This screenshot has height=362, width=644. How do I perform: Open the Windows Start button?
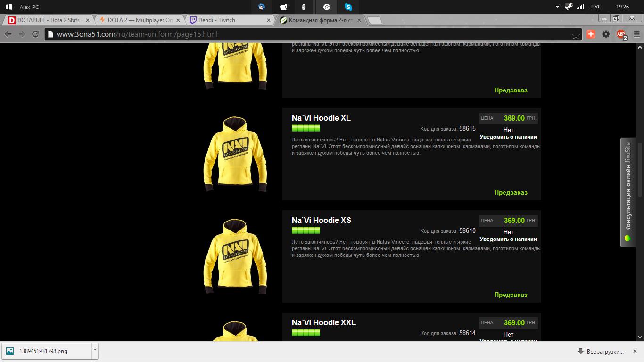[9, 7]
